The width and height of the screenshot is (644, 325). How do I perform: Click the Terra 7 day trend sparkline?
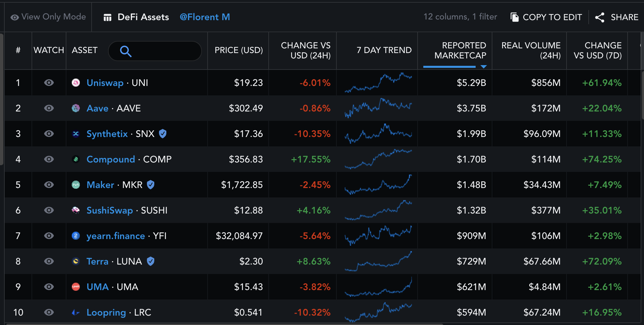click(378, 261)
